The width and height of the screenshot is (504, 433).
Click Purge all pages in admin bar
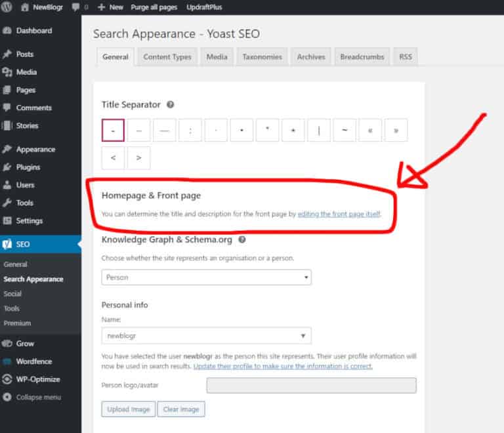coord(154,7)
